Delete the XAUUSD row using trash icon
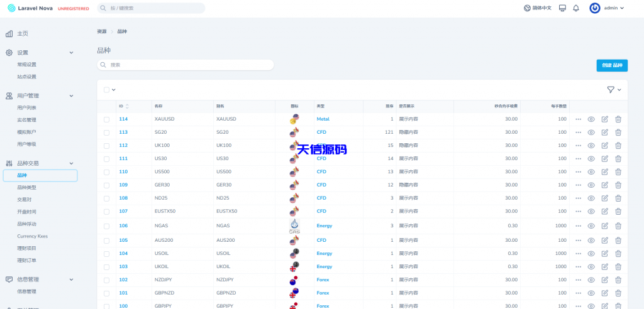644x309 pixels. pyautogui.click(x=618, y=119)
